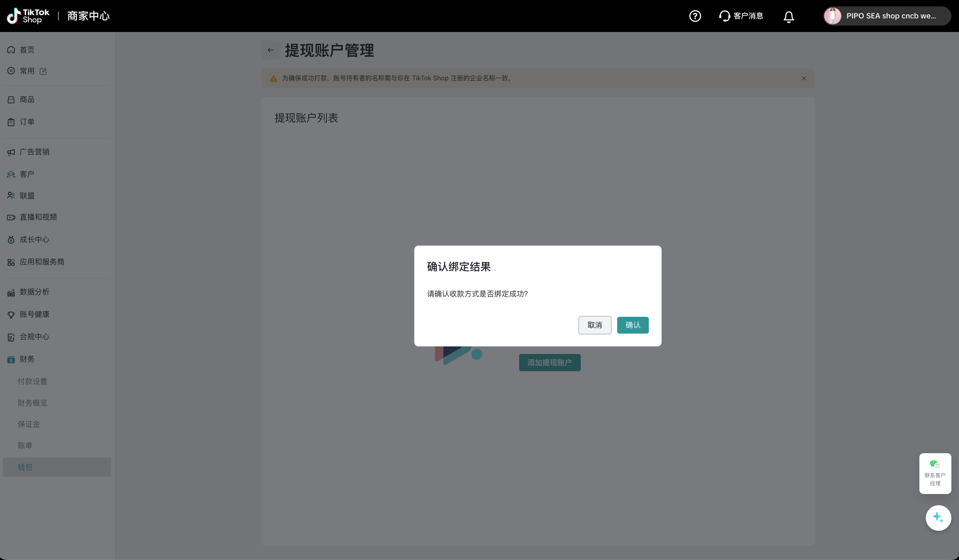959x560 pixels.
Task: Dismiss the yellow warning banner
Action: pos(804,78)
